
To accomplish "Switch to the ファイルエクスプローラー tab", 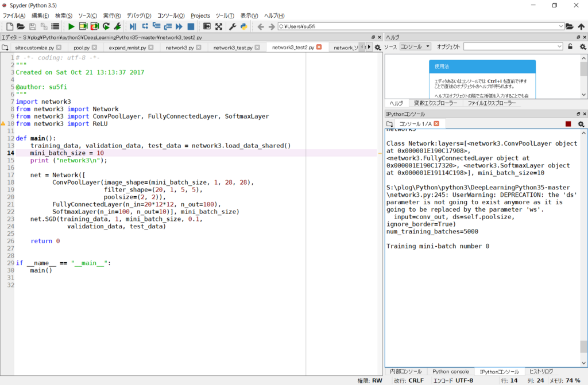I will click(x=492, y=103).
